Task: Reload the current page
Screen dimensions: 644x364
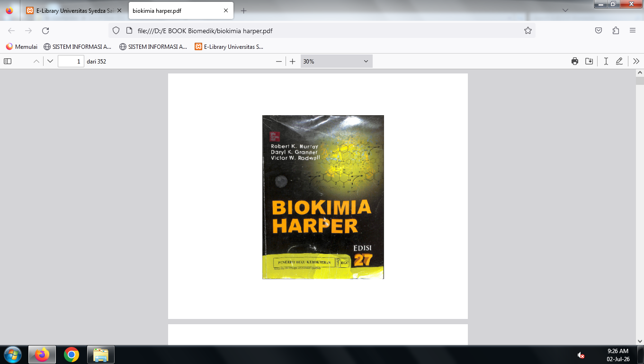Action: pos(45,31)
